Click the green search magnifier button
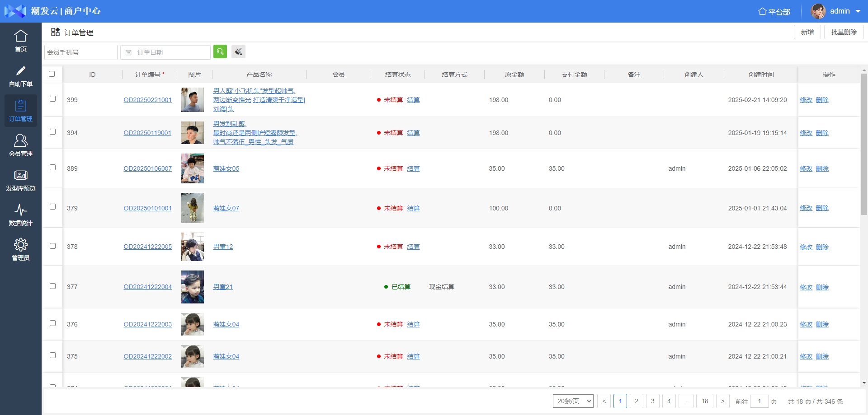 pos(220,52)
